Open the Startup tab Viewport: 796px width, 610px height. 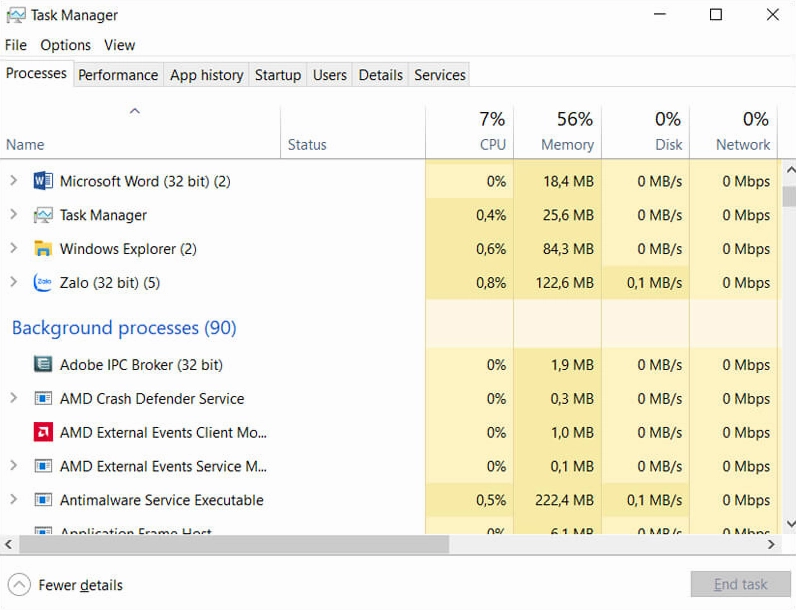(x=278, y=75)
